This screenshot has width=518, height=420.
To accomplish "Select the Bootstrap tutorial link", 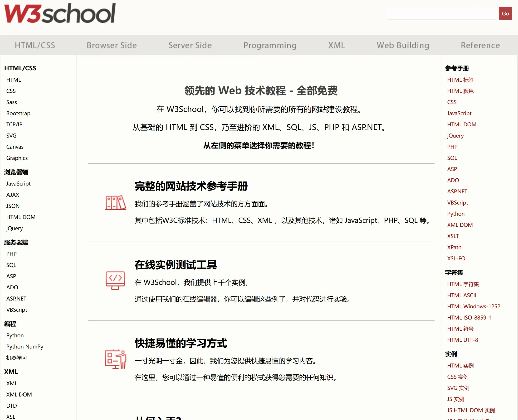I will pyautogui.click(x=18, y=113).
